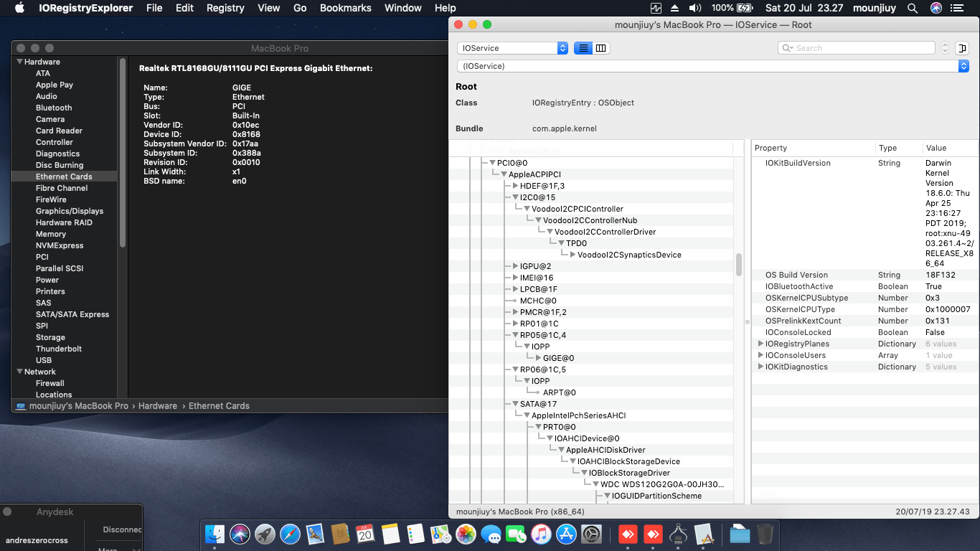Click Hardware in the System Information path bar
This screenshot has width=980, height=551.
tap(158, 406)
